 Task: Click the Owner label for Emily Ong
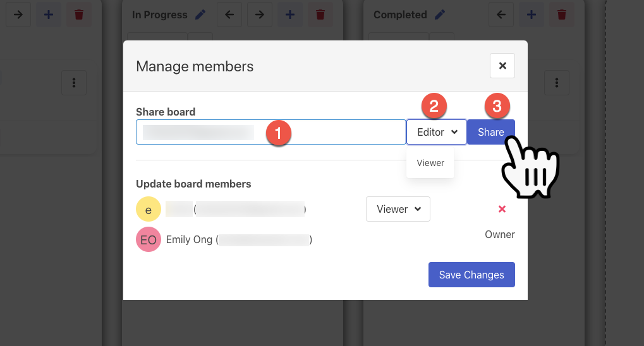(499, 234)
